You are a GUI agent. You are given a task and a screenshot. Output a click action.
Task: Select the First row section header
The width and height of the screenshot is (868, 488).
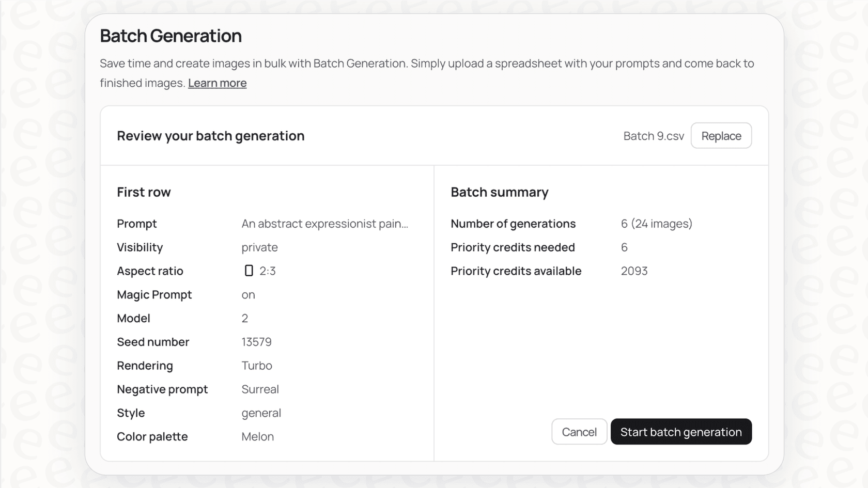click(x=144, y=192)
